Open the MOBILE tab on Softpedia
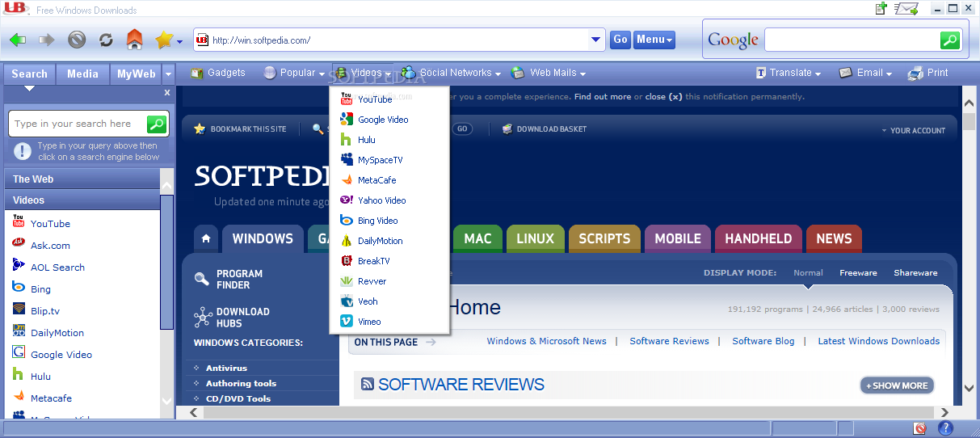Screen dimensions: 980x438 coord(677,238)
